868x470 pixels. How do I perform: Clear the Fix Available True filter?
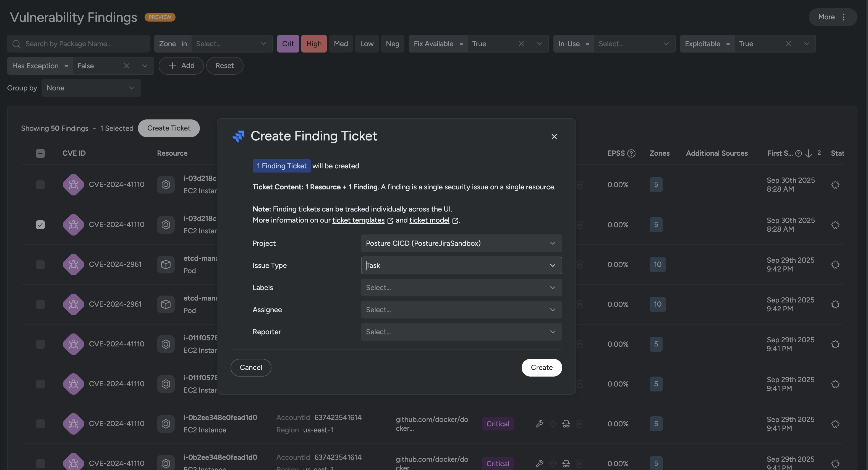[x=521, y=44]
